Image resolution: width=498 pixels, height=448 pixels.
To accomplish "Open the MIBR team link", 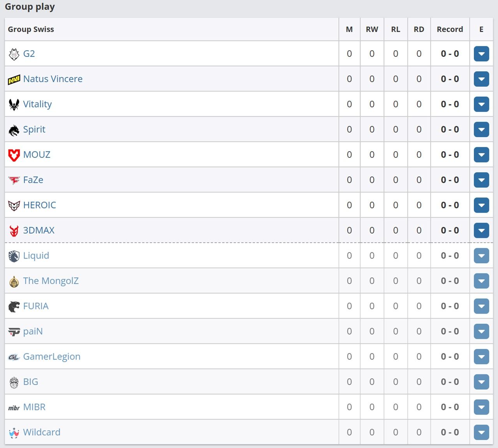I will 34,407.
